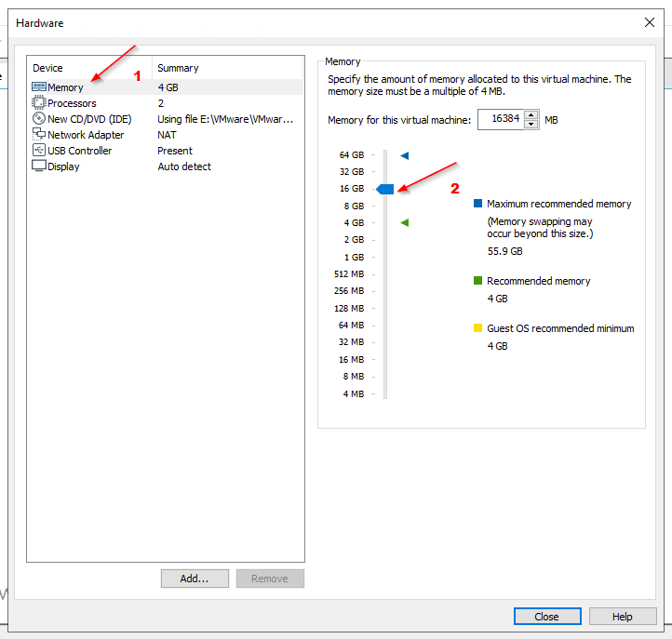Select the Network Adapter row

tap(167, 135)
